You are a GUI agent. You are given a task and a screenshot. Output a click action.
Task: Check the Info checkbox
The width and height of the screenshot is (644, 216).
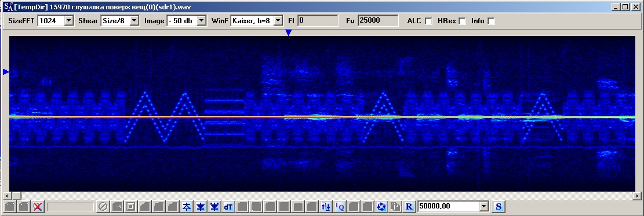tap(491, 21)
